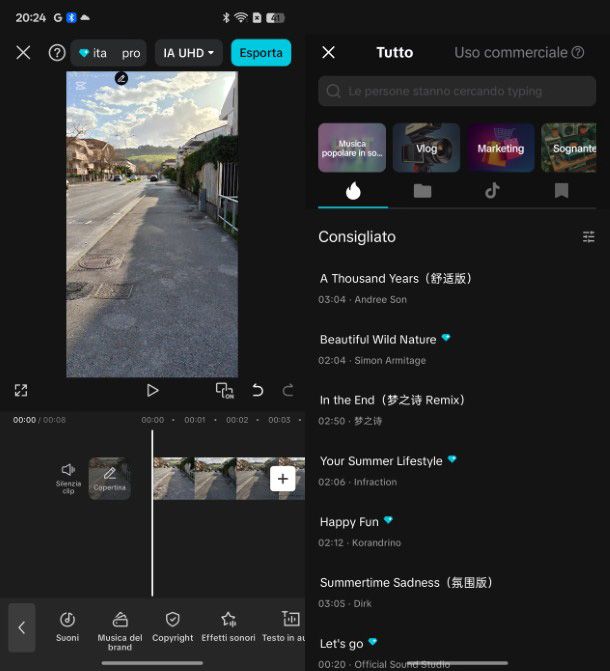This screenshot has height=671, width=610.
Task: Open the filter settings next to Consigliato
Action: (588, 237)
